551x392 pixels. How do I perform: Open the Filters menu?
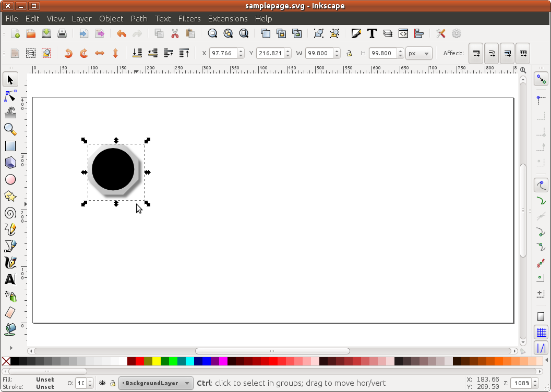click(x=189, y=18)
